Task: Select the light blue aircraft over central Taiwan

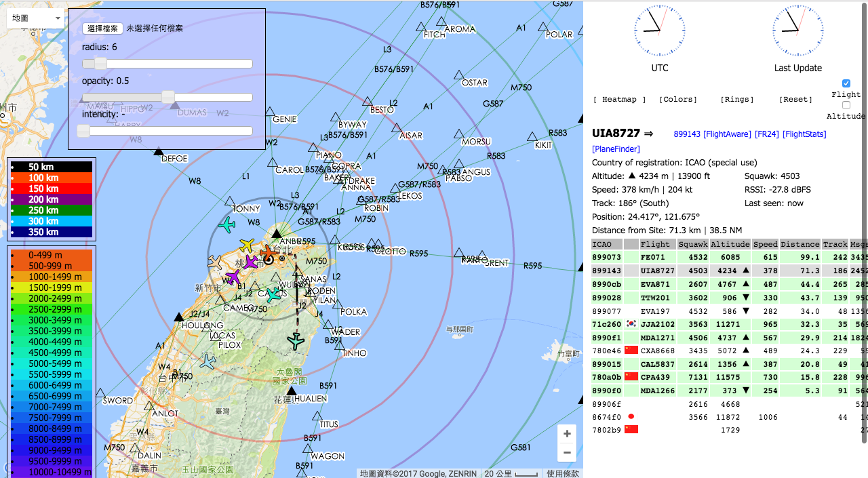Action: [x=208, y=362]
